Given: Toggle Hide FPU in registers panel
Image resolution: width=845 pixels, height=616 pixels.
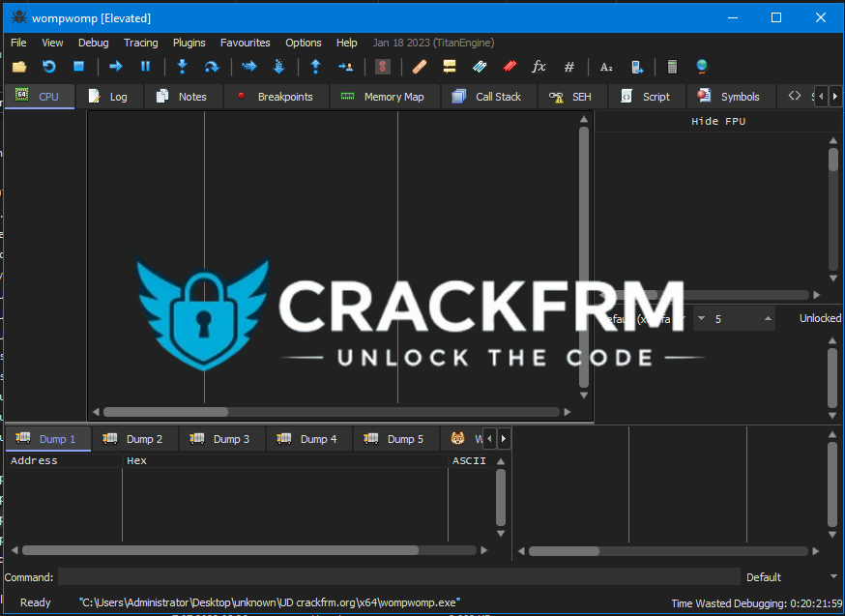Looking at the screenshot, I should 718,122.
